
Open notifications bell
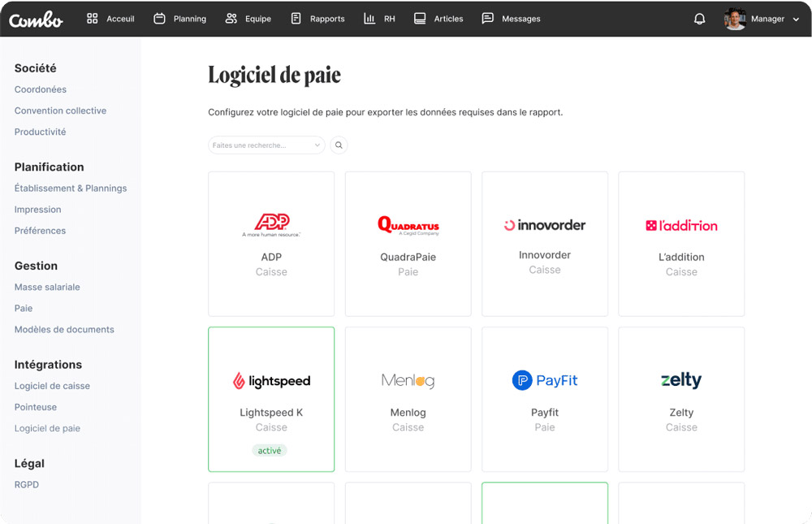[699, 19]
